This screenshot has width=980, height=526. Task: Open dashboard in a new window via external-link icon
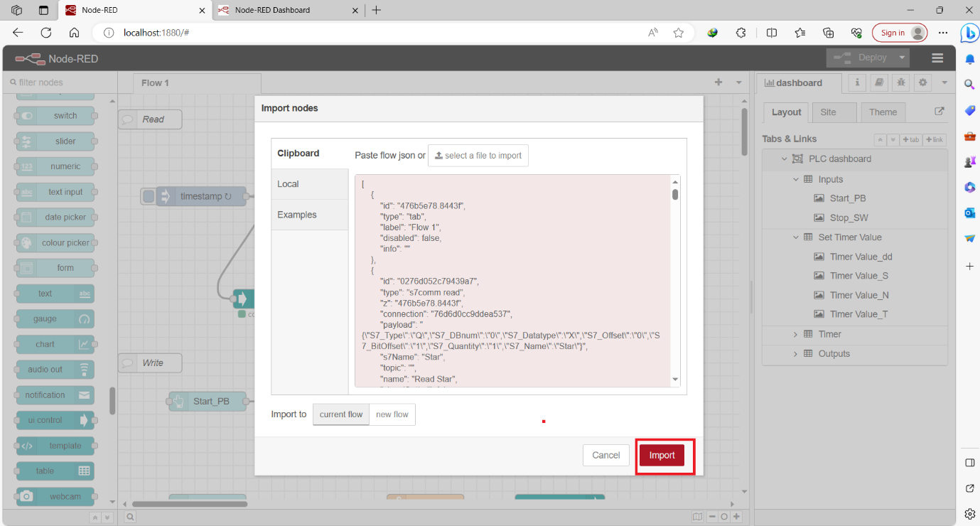pyautogui.click(x=939, y=111)
